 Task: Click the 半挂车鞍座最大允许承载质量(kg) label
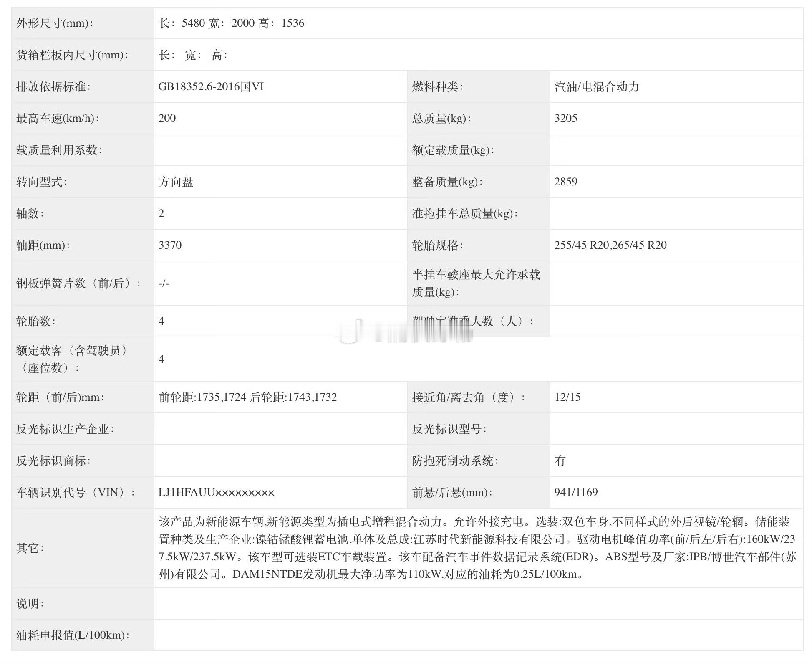point(476,283)
